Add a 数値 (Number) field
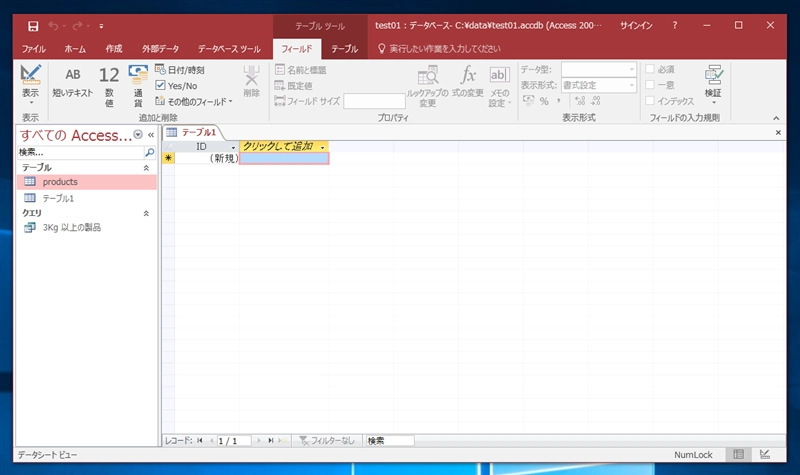 (109, 86)
